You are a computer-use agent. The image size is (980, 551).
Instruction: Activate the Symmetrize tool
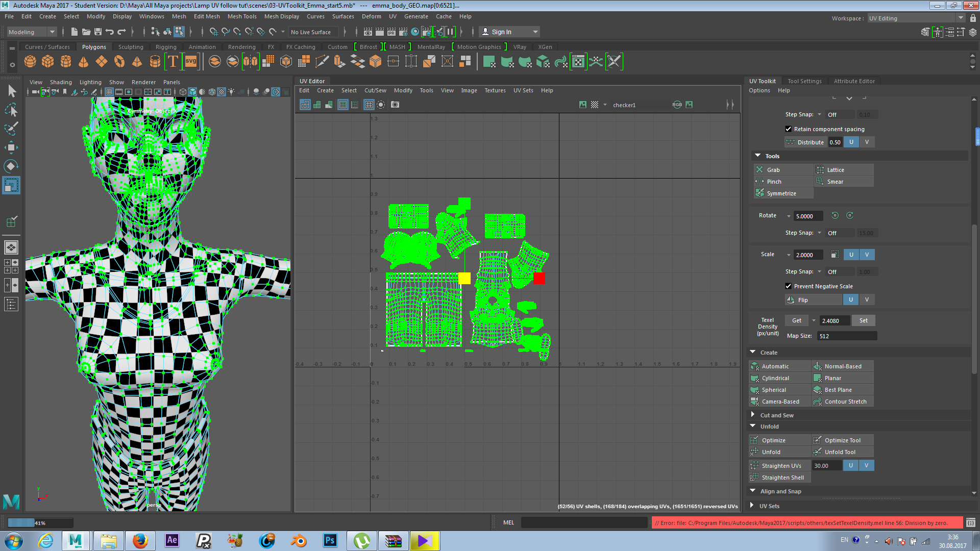(x=781, y=193)
